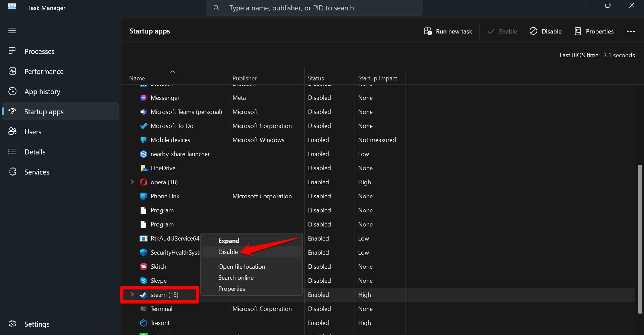The image size is (644, 335).
Task: Click Microsoft Windows publisher cell
Action: [258, 140]
